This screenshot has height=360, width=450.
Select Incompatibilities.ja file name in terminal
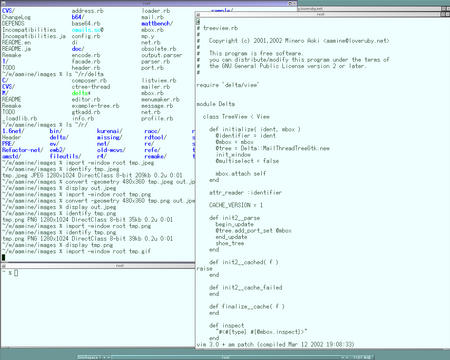pos(34,36)
